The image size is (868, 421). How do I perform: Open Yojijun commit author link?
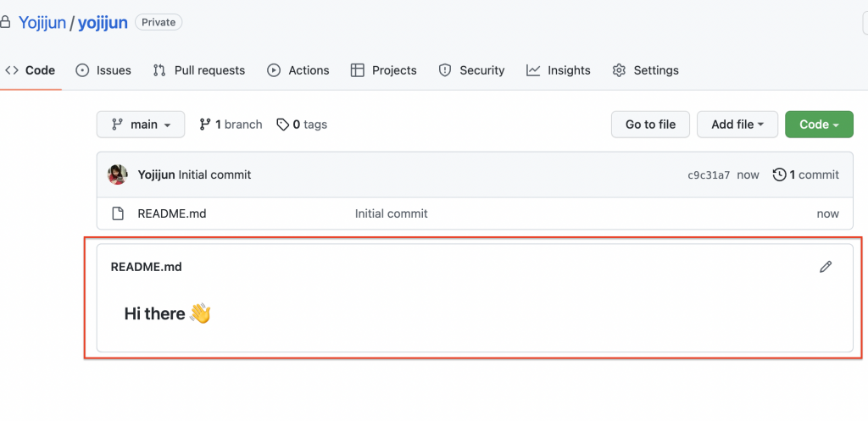coord(157,174)
